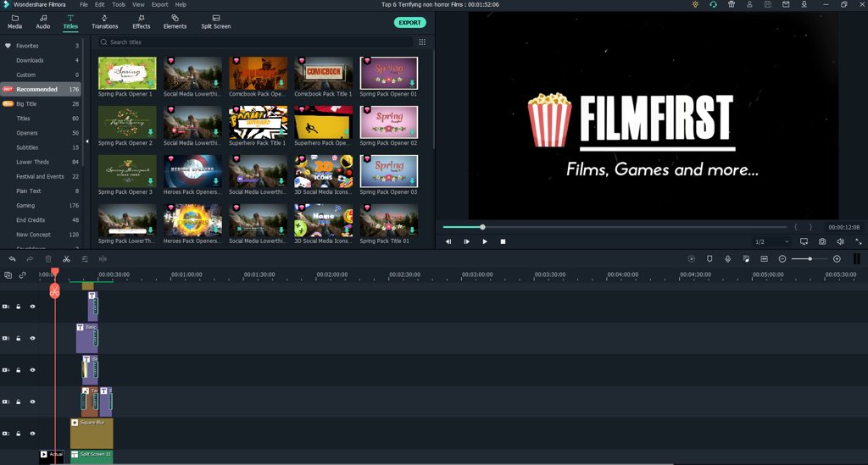Toggle auto ripple link icon

23,274
